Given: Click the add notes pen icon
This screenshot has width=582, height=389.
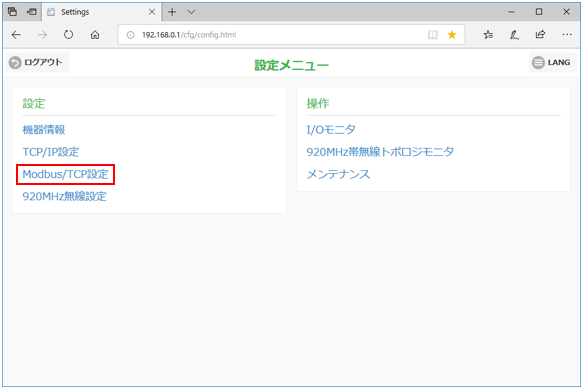Looking at the screenshot, I should (x=514, y=35).
